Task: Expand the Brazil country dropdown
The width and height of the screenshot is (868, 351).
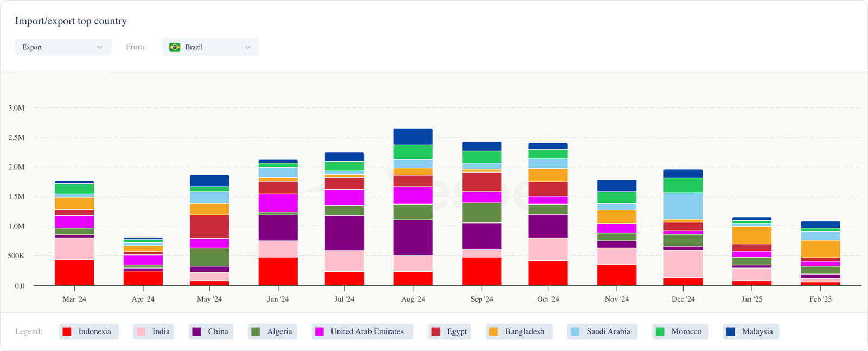Action: coord(210,47)
